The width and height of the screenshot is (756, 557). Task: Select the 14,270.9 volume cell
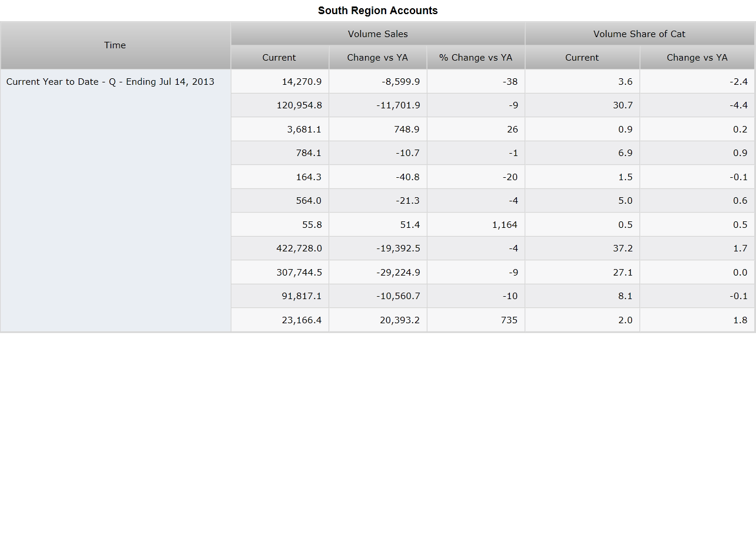pyautogui.click(x=280, y=82)
